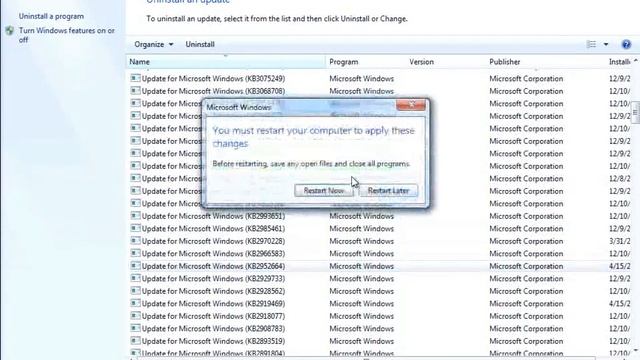
Task: Select Update for Microsoft Windows (KB2966583)
Action: click(213, 253)
